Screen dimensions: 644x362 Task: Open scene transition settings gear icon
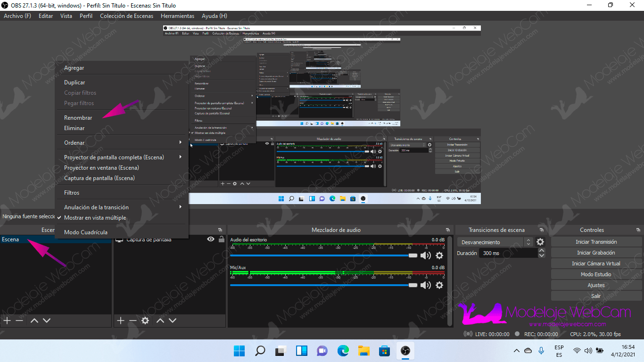coord(540,242)
